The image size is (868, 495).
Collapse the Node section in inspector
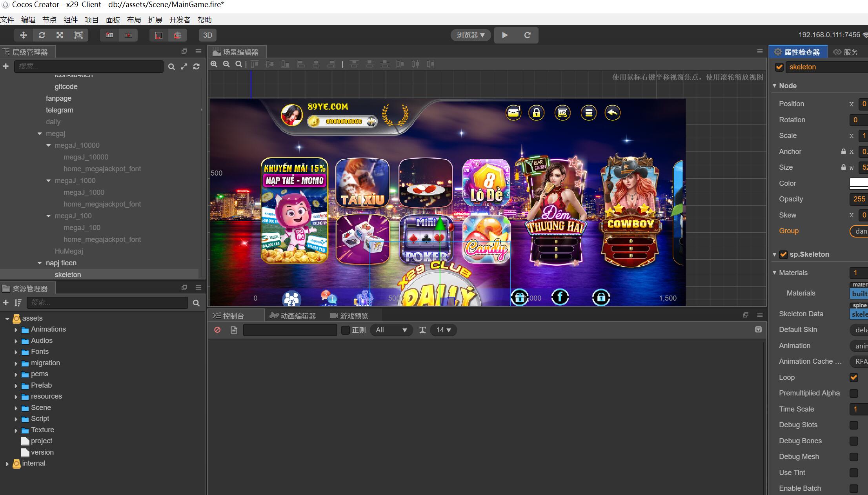pyautogui.click(x=775, y=85)
